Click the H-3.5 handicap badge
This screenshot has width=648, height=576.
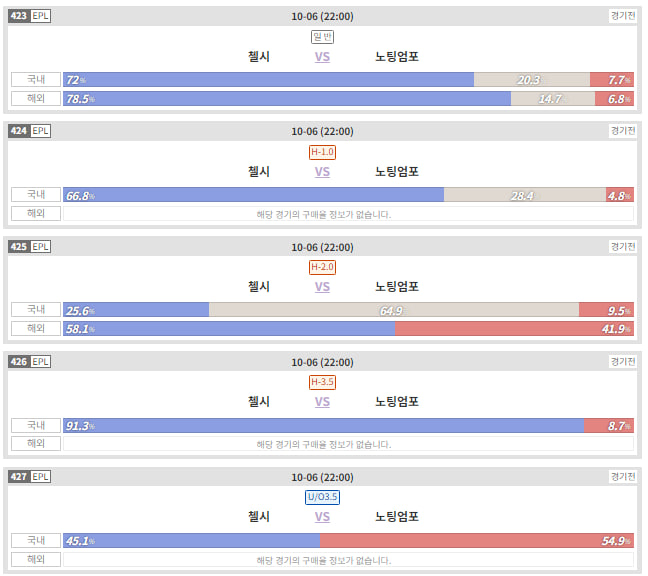pyautogui.click(x=322, y=382)
